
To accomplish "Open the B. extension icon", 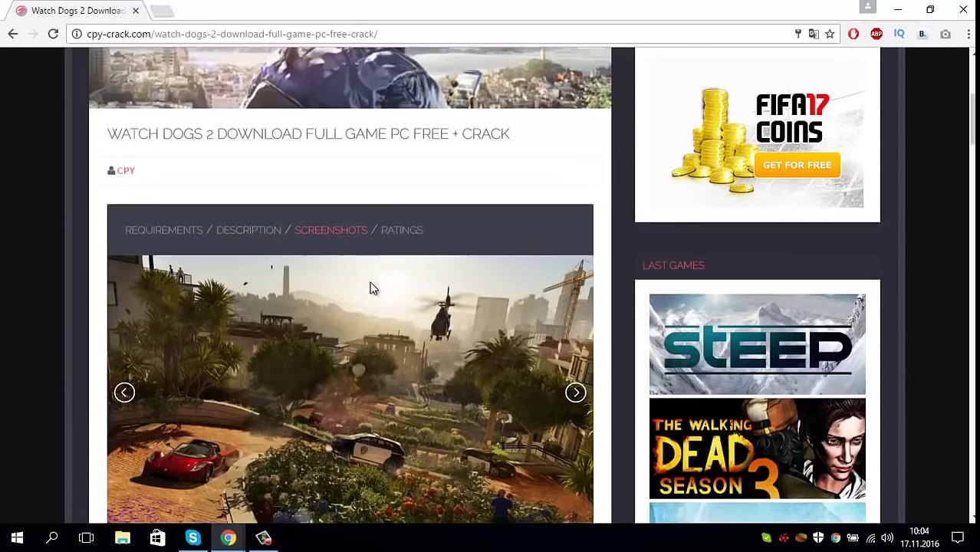I will [x=922, y=34].
